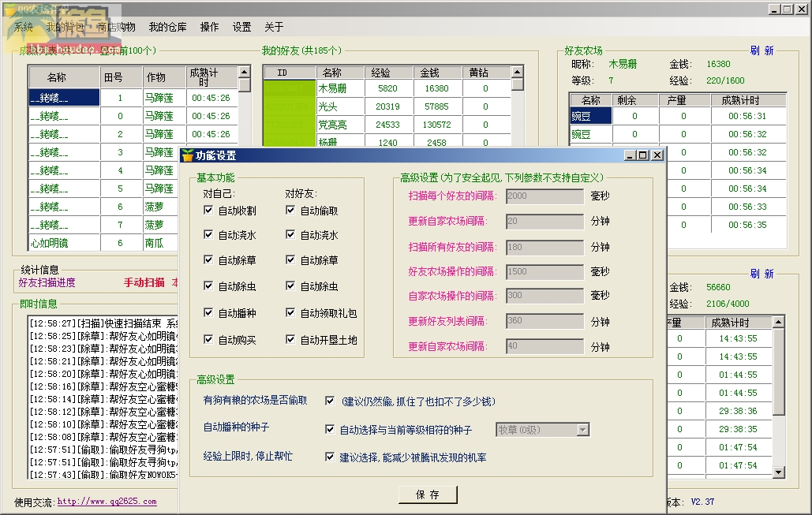This screenshot has width=812, height=515.
Task: Minimize the 功能设置 dialog
Action: click(631, 155)
